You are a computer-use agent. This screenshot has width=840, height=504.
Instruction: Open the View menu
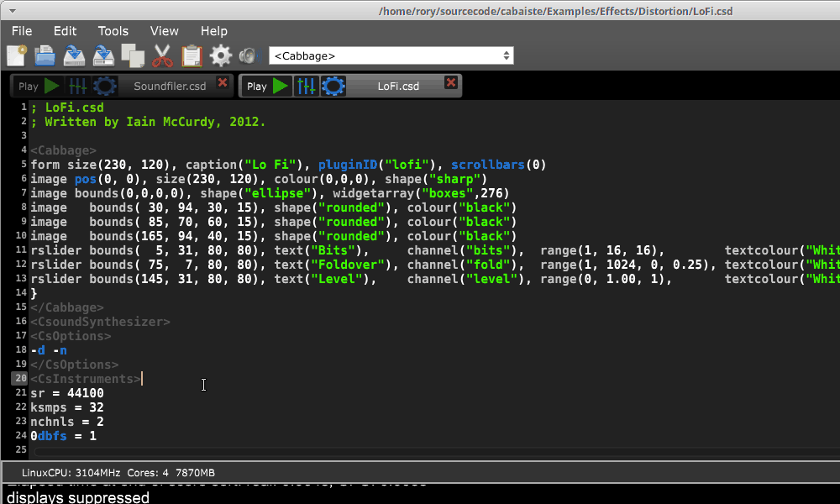point(165,31)
